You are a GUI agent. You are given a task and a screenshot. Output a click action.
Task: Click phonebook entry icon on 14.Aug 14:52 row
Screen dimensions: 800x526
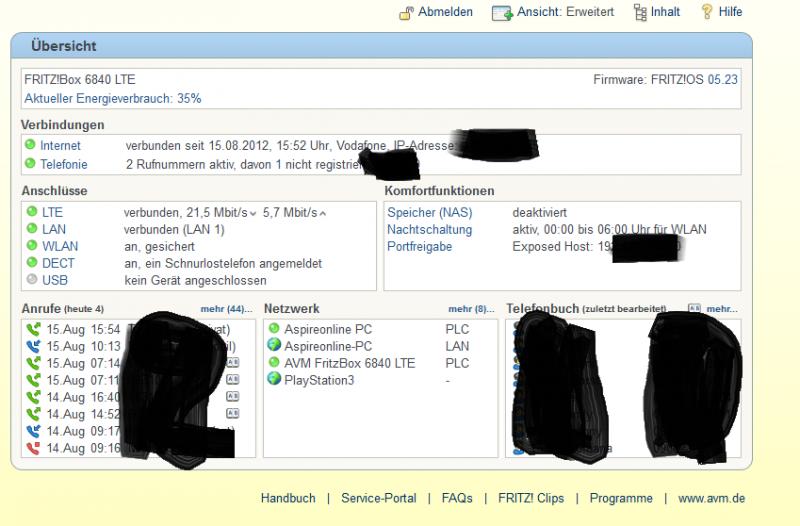pyautogui.click(x=233, y=413)
